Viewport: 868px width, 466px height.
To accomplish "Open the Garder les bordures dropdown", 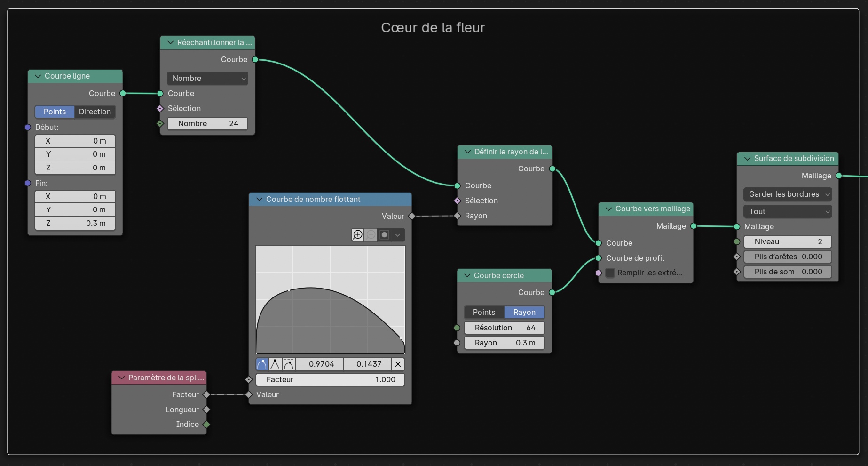I will pyautogui.click(x=788, y=194).
